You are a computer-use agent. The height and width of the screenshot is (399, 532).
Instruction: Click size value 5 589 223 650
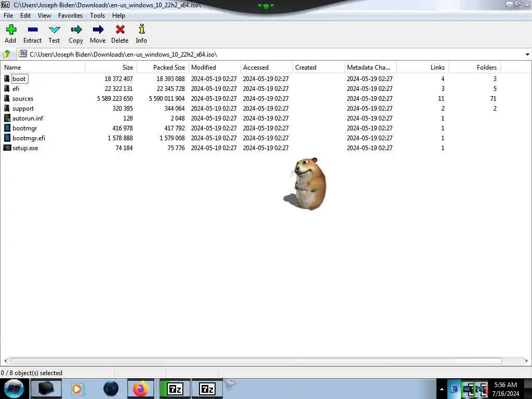click(x=115, y=99)
